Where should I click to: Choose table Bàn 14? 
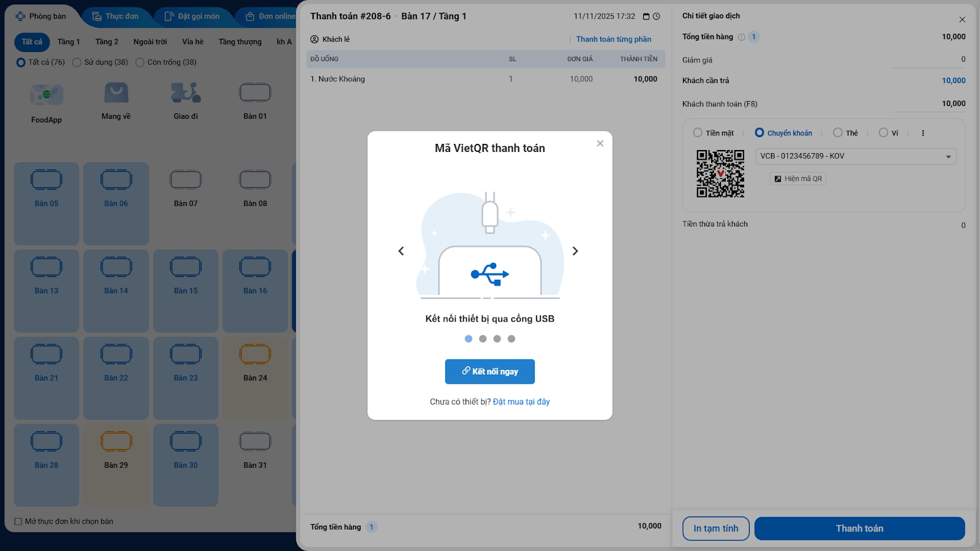[x=116, y=291]
